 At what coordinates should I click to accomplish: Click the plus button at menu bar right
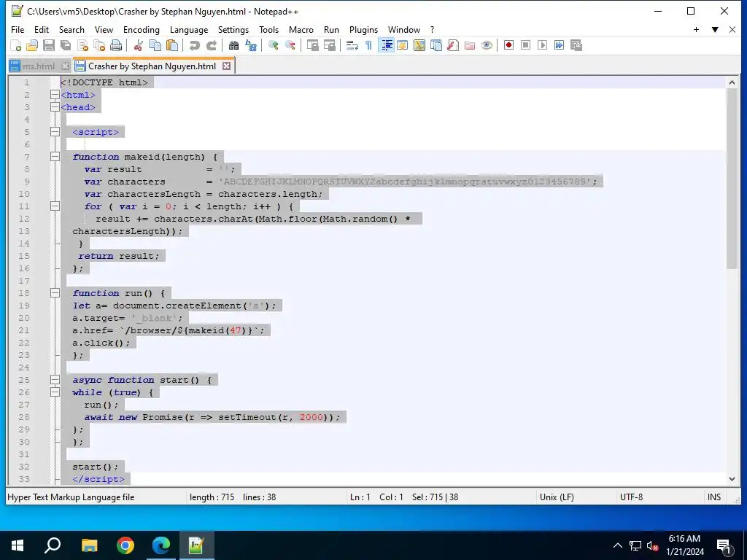pyautogui.click(x=696, y=29)
